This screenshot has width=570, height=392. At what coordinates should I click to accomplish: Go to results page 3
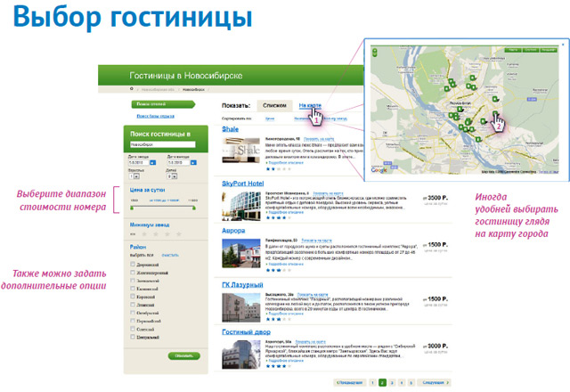(x=392, y=382)
